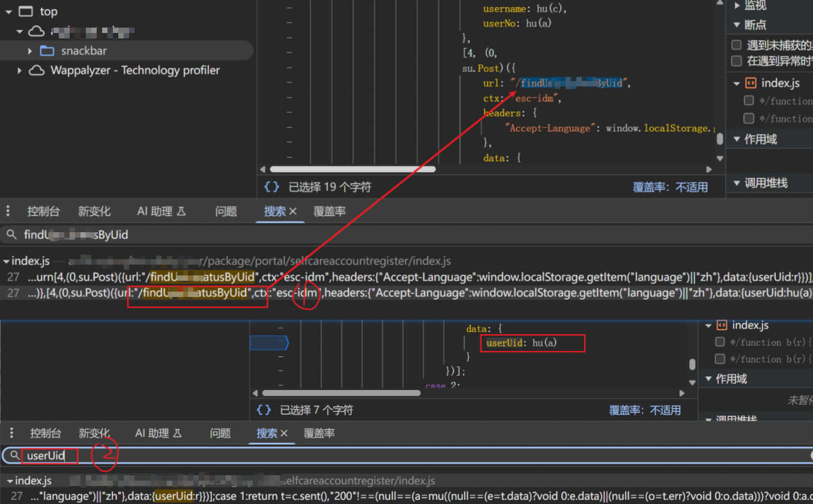The image size is (813, 504).
Task: Tick first */function b(r) checkbox in lower panel
Action: 720,342
